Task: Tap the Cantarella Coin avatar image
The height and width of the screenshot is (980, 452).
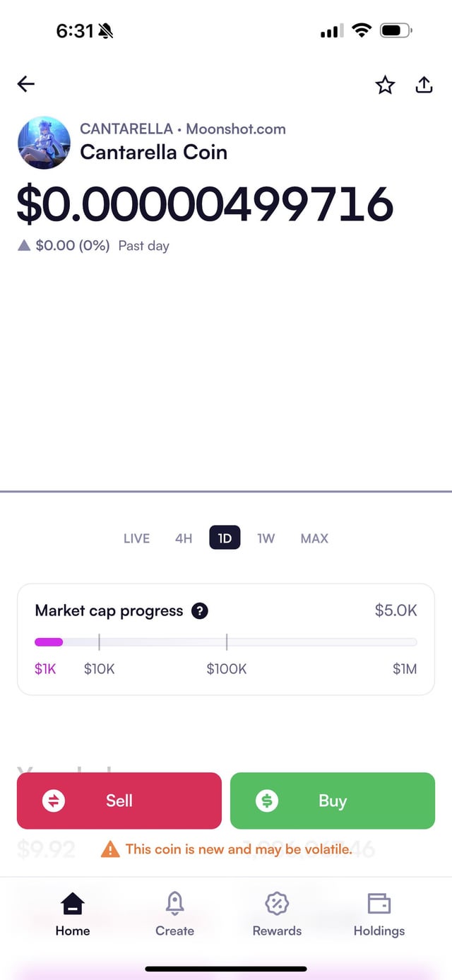Action: [x=44, y=143]
